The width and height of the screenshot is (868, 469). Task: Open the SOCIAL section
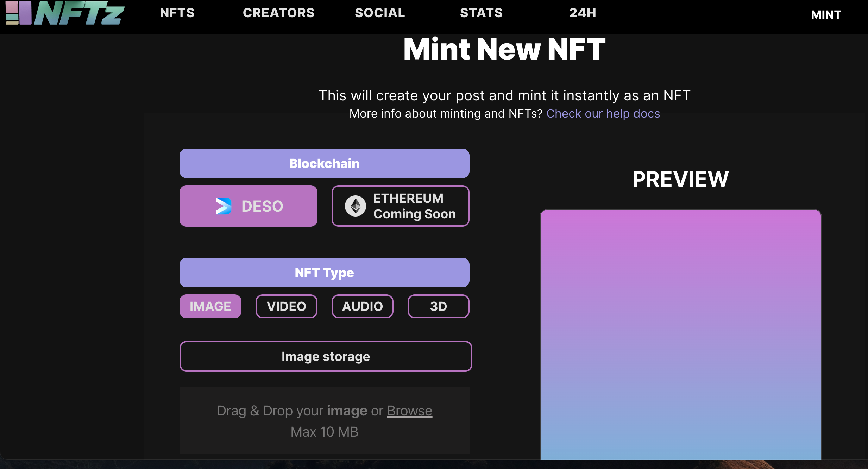tap(380, 13)
